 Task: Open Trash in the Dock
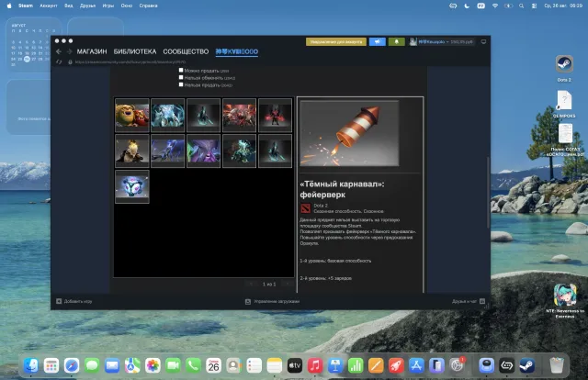pyautogui.click(x=557, y=365)
